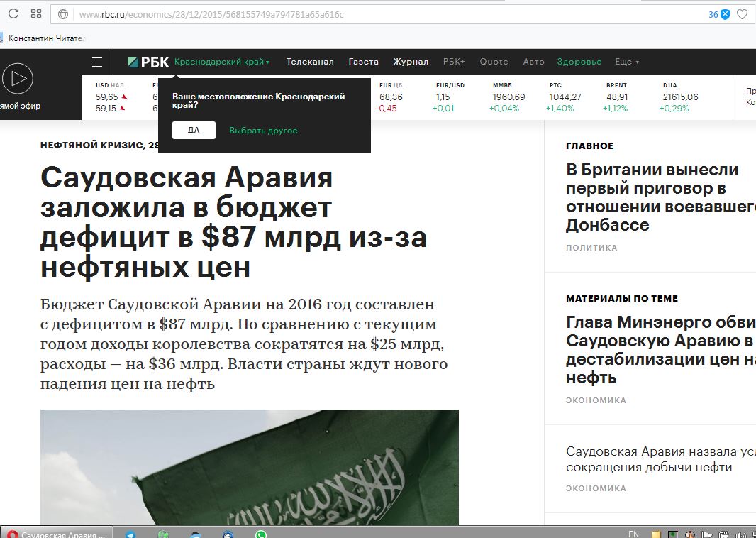
Task: Expand the Краснодарский край region dropdown
Action: 222,62
